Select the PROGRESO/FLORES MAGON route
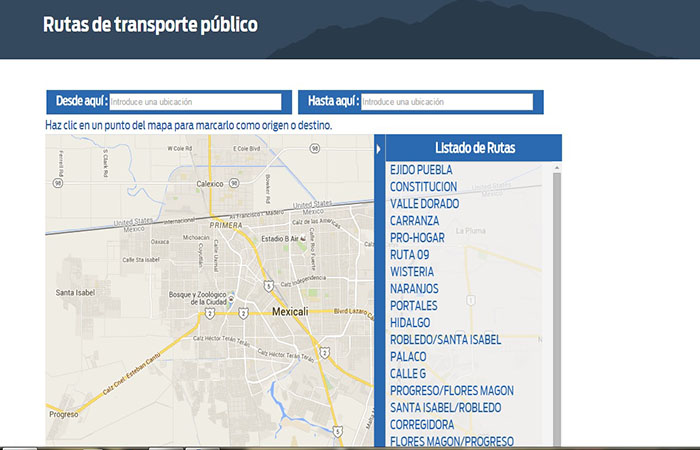Image resolution: width=700 pixels, height=450 pixels. 452,391
